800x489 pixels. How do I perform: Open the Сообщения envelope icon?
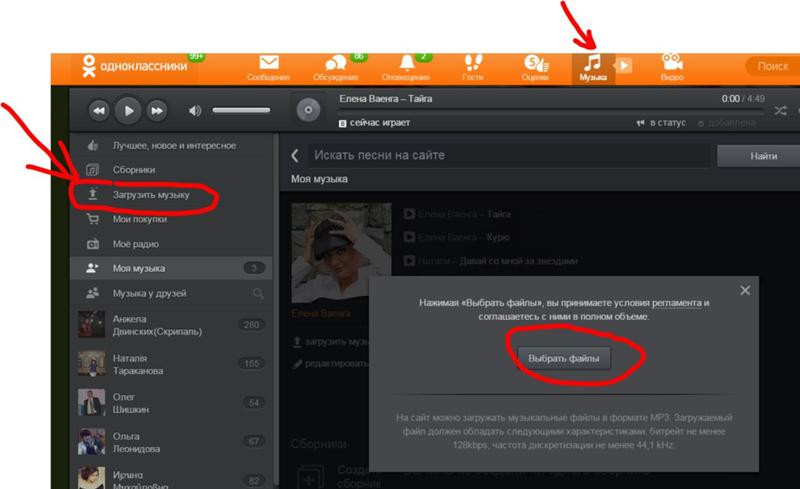(x=268, y=63)
